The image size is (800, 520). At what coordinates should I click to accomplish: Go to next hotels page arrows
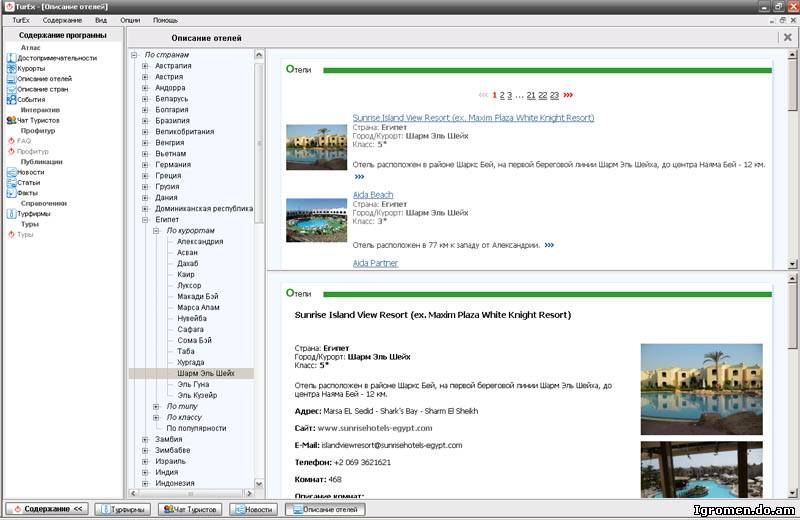pyautogui.click(x=568, y=95)
